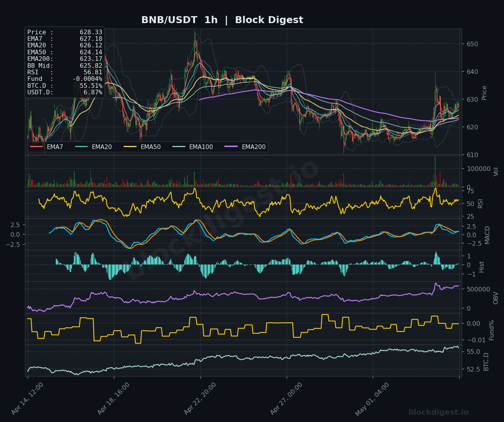Click the BB Mid 625.82 info row
Image resolution: width=504 pixels, height=422 pixels.
click(x=65, y=66)
